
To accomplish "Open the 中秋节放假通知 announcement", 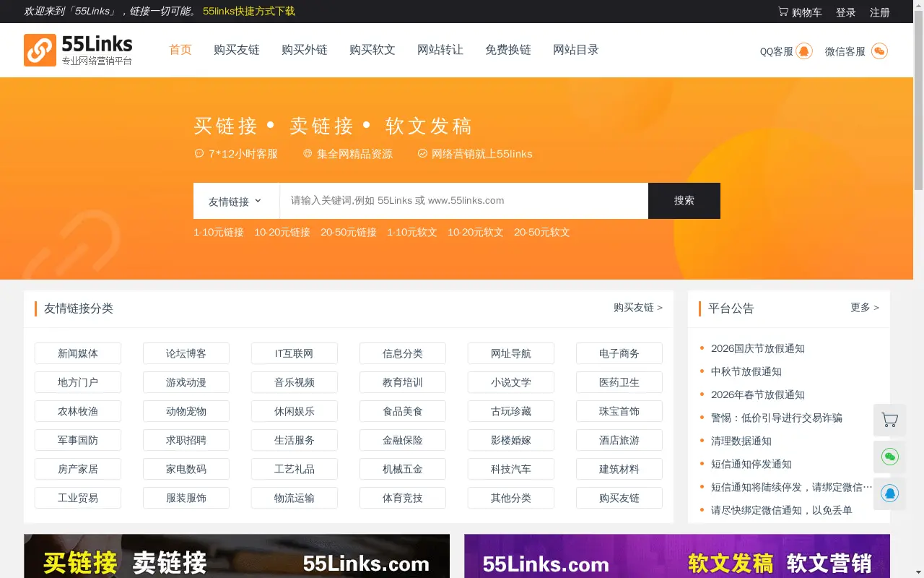I will [746, 371].
